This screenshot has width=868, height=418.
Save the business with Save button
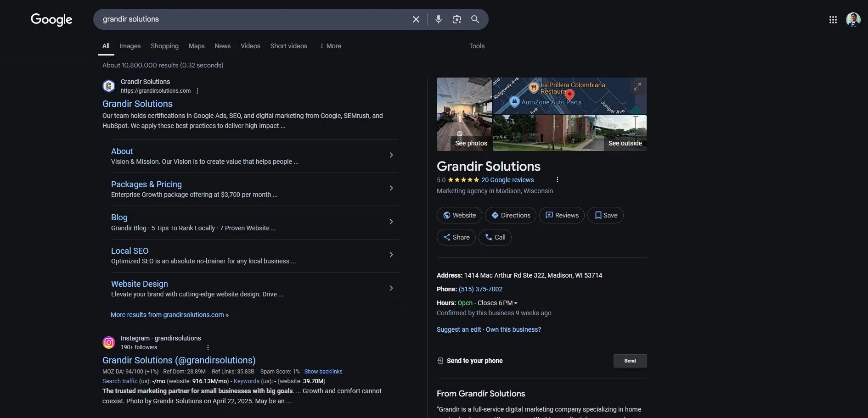point(605,215)
